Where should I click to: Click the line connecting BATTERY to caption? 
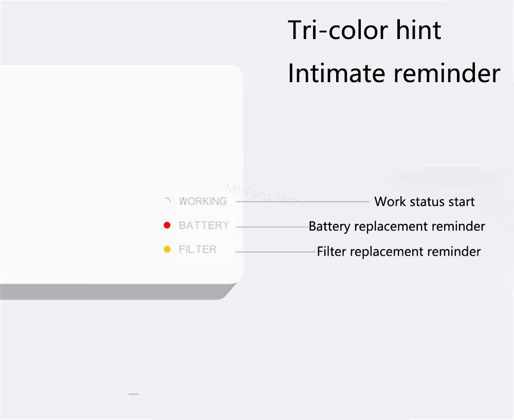point(272,227)
